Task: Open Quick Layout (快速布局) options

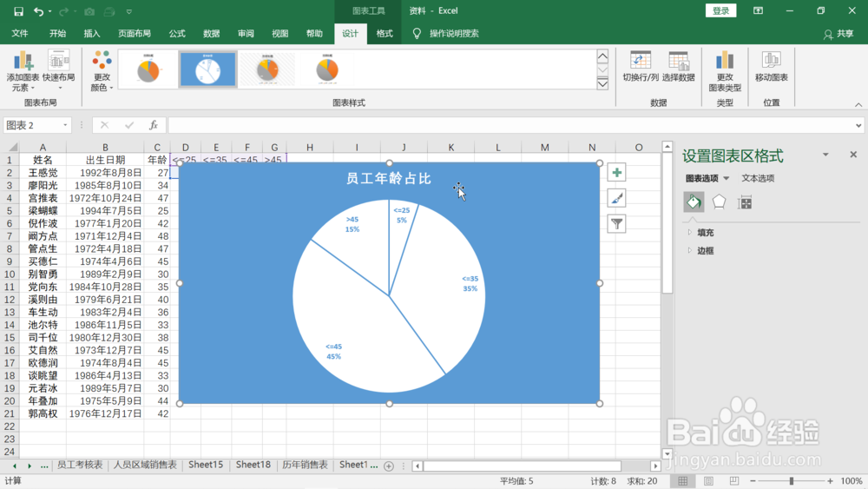Action: (x=59, y=71)
